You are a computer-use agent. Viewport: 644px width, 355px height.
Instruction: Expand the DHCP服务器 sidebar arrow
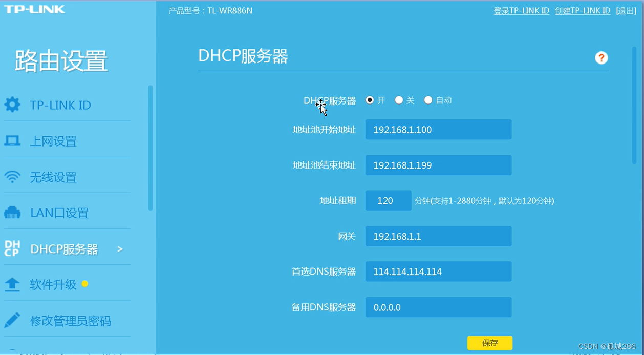tap(120, 249)
